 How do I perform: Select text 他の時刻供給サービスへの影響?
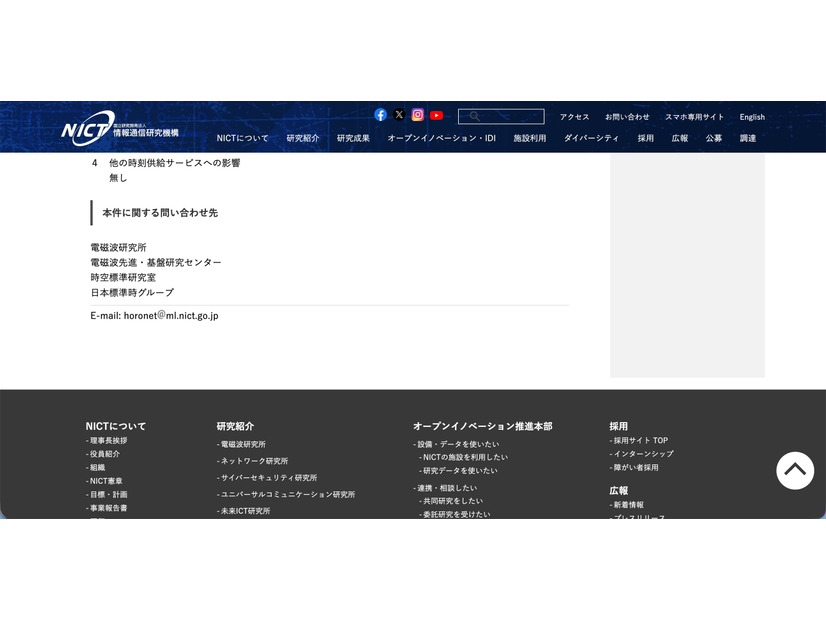(x=174, y=163)
